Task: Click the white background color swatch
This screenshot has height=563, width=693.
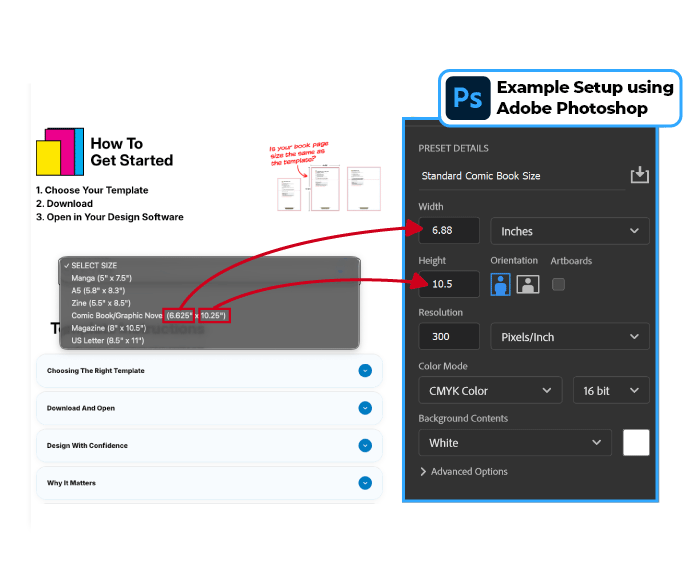Action: [636, 443]
